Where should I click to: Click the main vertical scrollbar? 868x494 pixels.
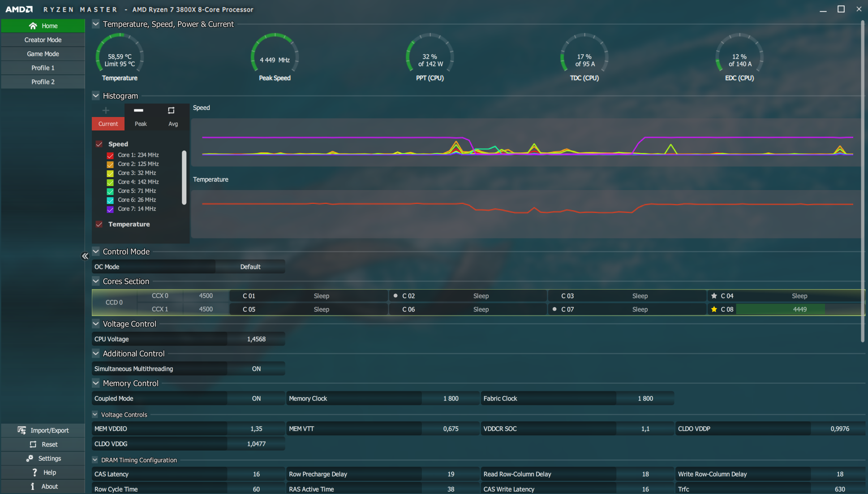pyautogui.click(x=863, y=182)
